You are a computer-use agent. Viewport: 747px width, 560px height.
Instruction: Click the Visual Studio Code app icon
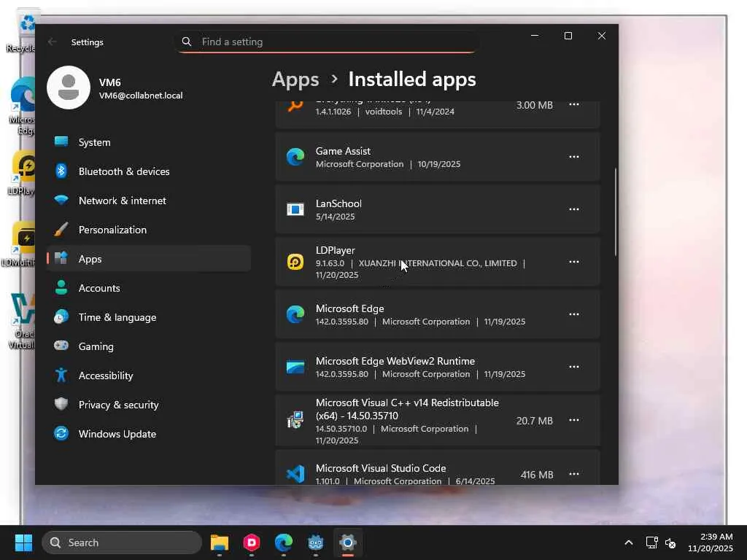(x=295, y=474)
